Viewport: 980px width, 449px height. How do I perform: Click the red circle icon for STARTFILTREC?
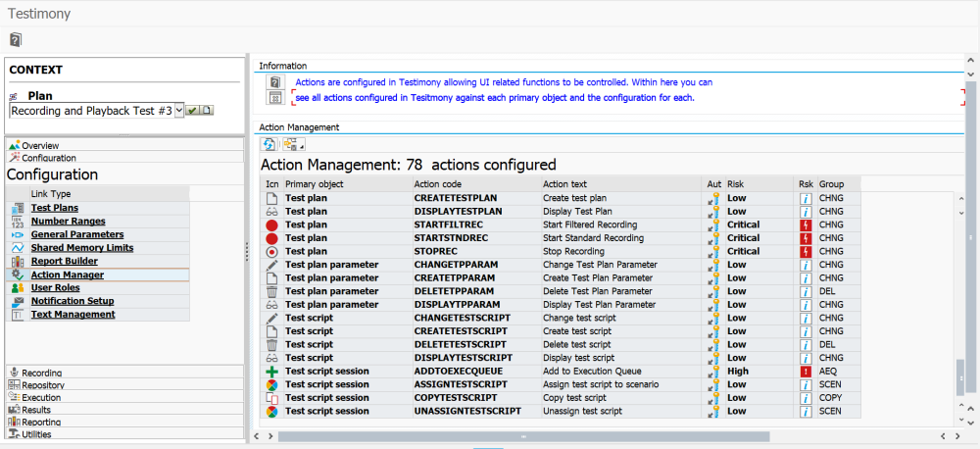click(271, 224)
